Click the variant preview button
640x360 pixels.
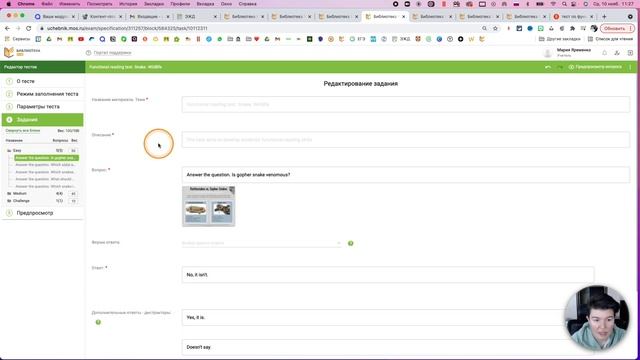(595, 67)
